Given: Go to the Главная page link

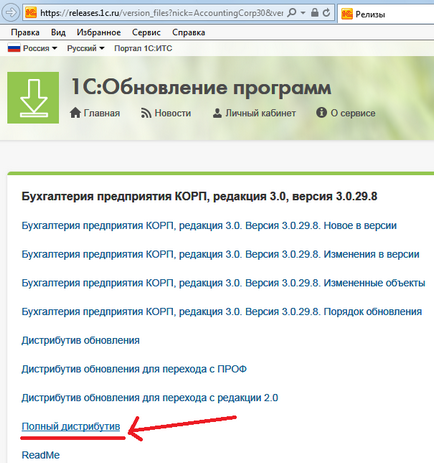Looking at the screenshot, I should click(102, 113).
